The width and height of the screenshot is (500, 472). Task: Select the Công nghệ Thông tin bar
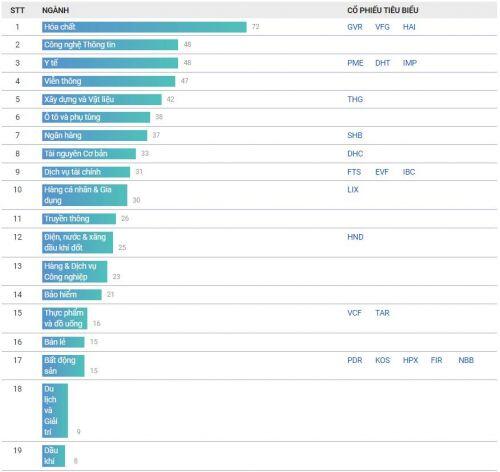click(x=110, y=45)
